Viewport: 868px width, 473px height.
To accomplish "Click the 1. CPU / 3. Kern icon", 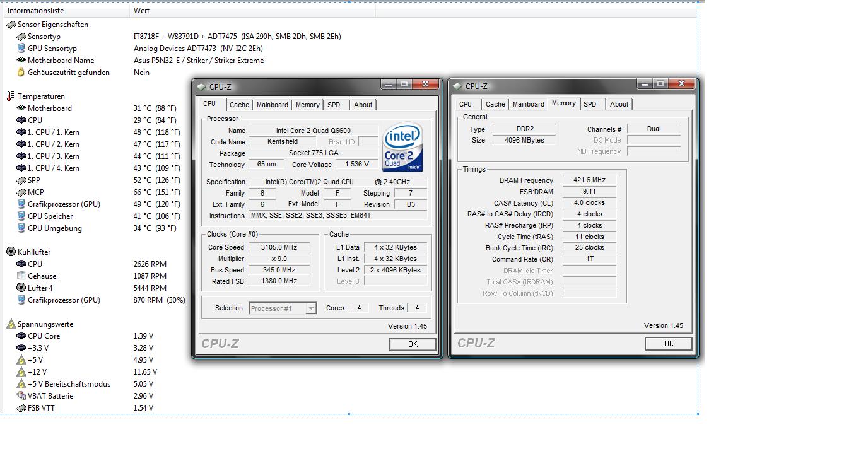I will [21, 156].
